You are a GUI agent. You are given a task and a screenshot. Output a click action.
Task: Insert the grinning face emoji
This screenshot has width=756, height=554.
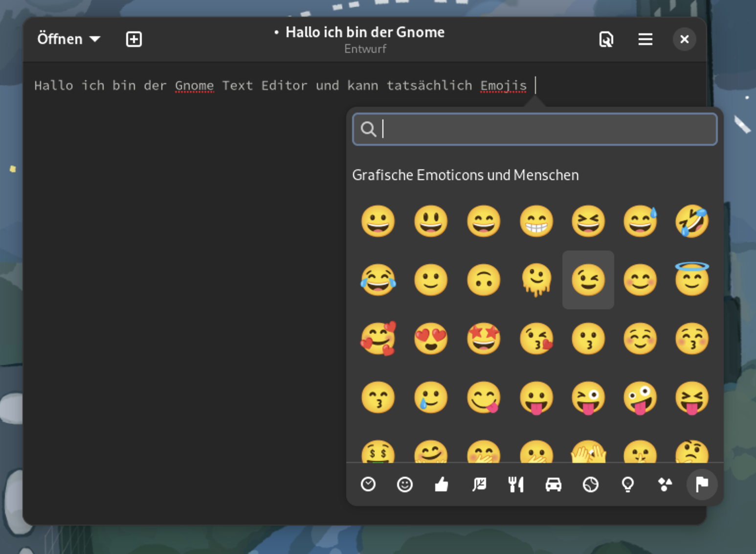(x=378, y=221)
